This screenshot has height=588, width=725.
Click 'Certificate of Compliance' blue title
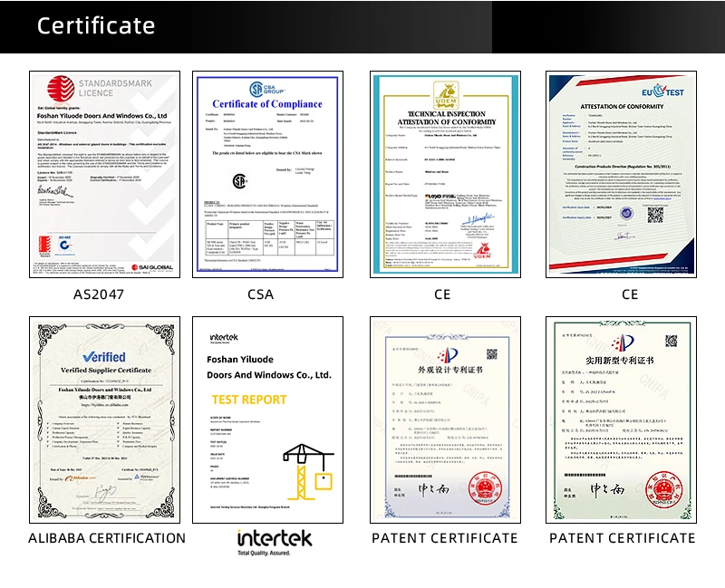pos(267,104)
